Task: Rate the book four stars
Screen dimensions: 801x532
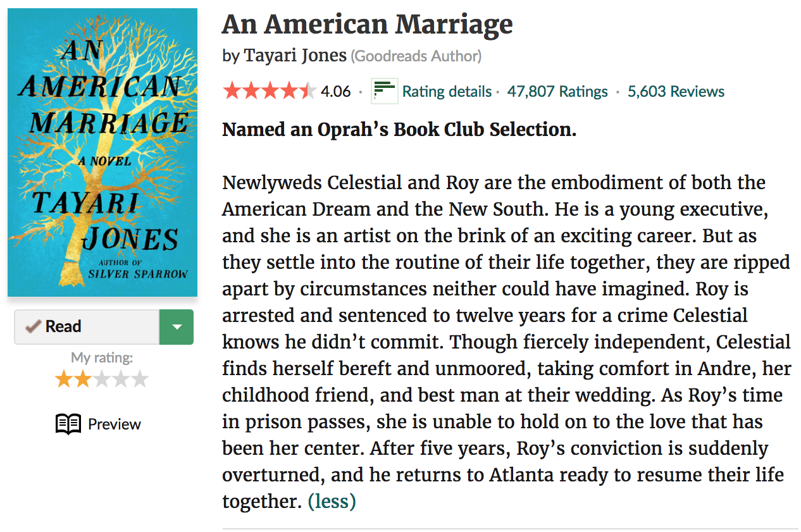Action: [x=120, y=379]
